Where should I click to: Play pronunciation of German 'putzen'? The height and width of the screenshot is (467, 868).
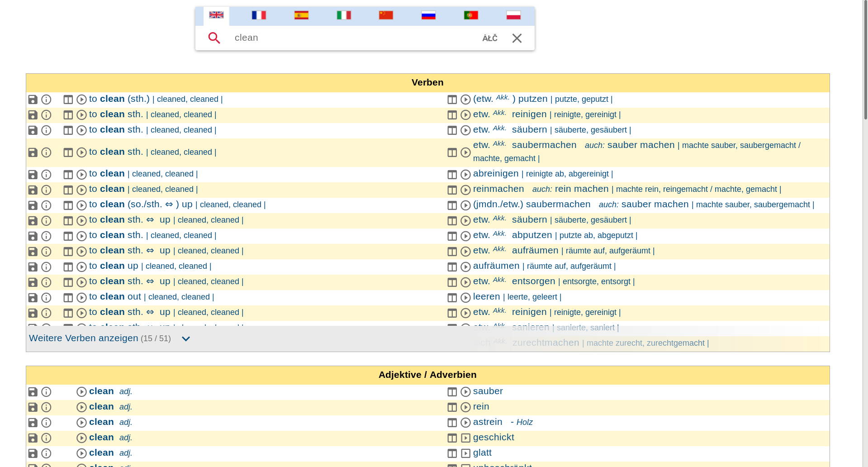click(x=465, y=100)
